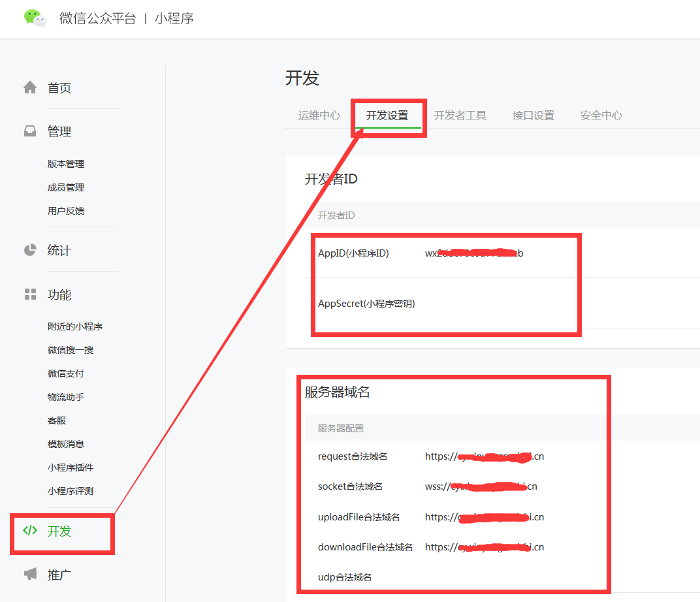The height and width of the screenshot is (602, 700).
Task: Click the home icon beside 首页
Action: click(x=30, y=87)
